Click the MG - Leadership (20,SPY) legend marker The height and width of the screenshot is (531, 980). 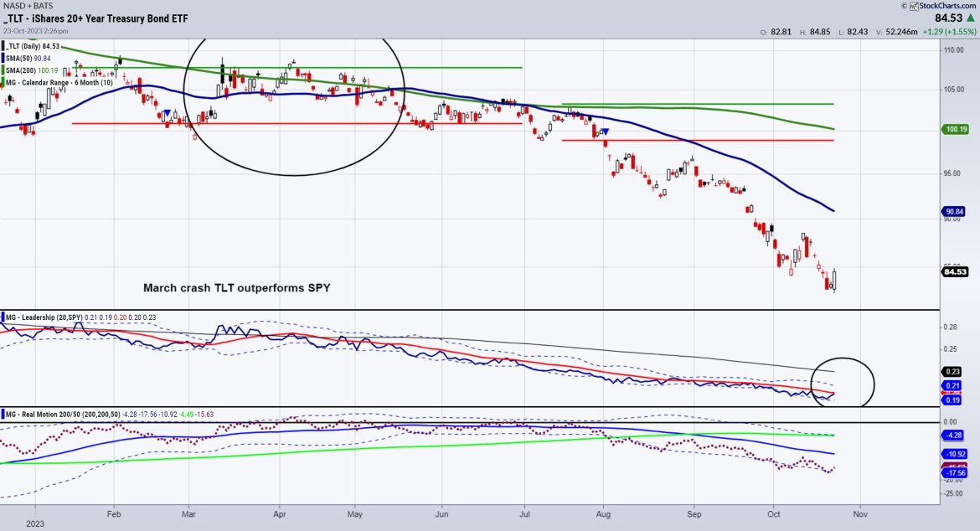[3, 317]
